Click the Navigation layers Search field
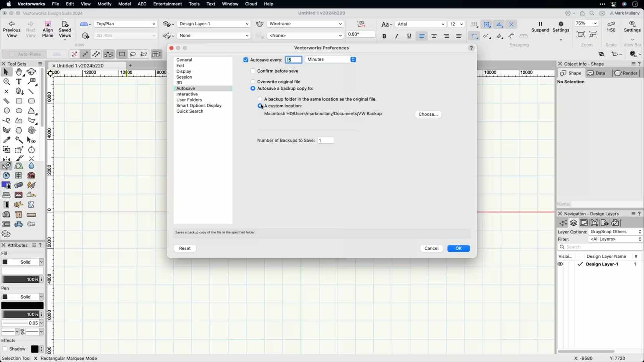This screenshot has height=362, width=644. (600, 247)
